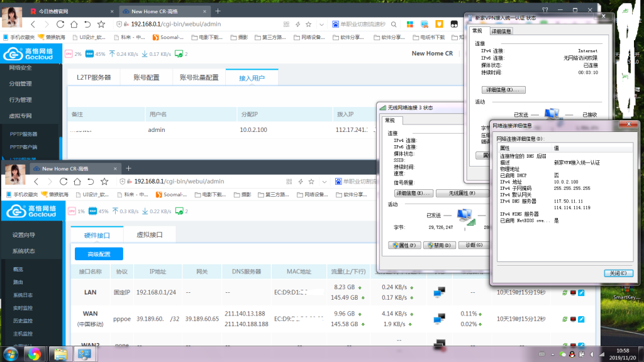Click the green refresh icon in the LAN row
Screen dimensions: 644x362
click(565, 293)
